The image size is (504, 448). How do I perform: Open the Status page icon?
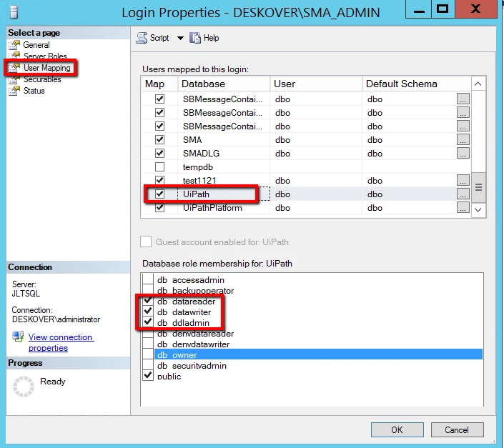(x=14, y=91)
